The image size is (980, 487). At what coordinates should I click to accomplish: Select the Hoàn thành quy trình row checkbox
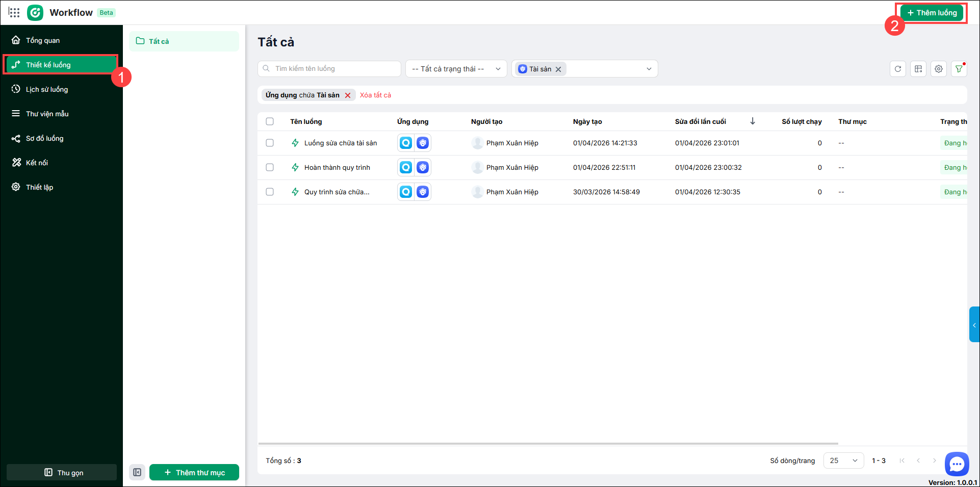pyautogui.click(x=270, y=168)
